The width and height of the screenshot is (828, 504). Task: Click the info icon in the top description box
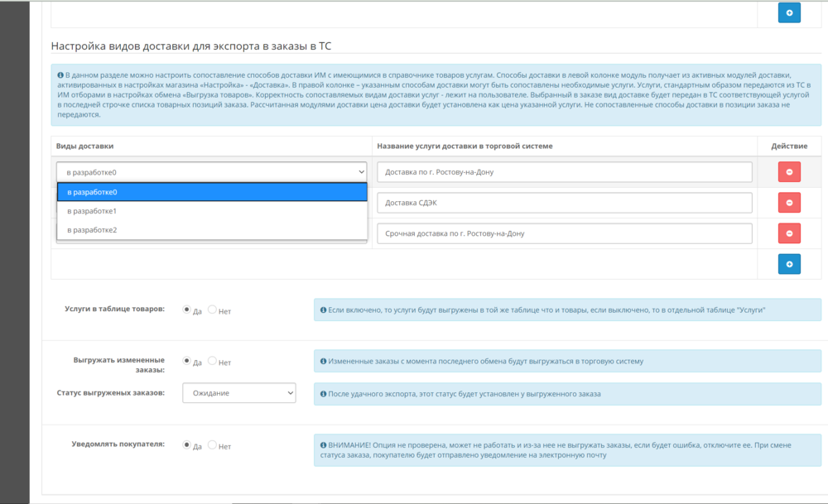tap(60, 75)
